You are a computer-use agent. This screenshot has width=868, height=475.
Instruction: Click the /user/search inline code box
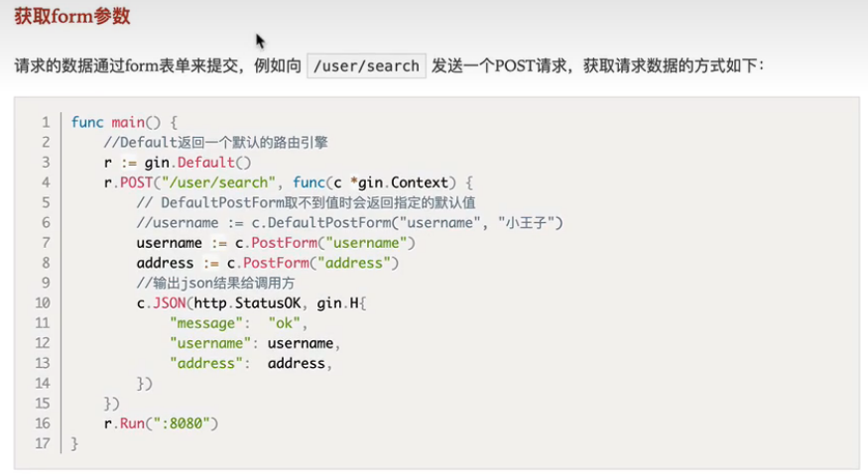coord(366,65)
